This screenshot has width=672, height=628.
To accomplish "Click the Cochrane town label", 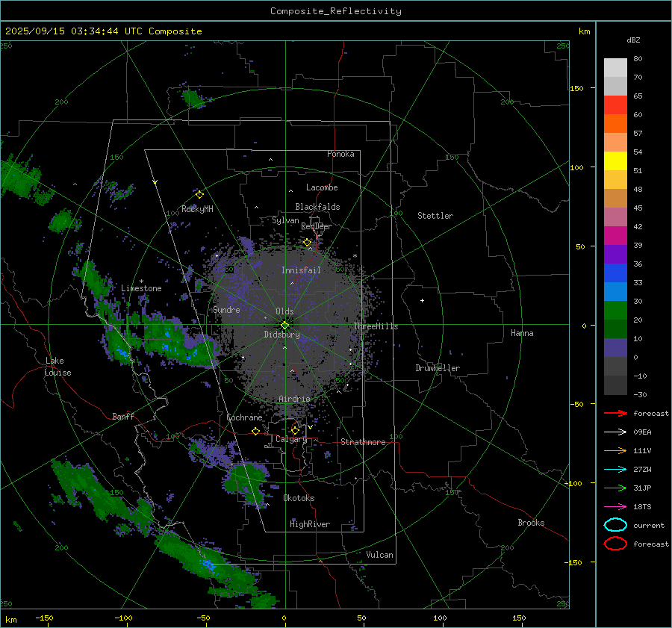I will click(244, 417).
